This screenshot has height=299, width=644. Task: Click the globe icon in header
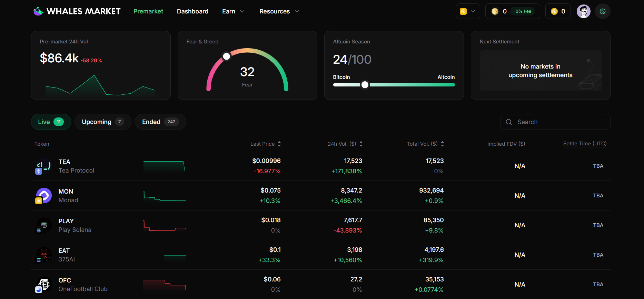603,11
